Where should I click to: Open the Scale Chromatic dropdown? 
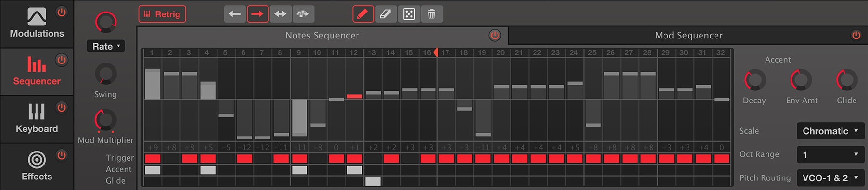click(830, 131)
